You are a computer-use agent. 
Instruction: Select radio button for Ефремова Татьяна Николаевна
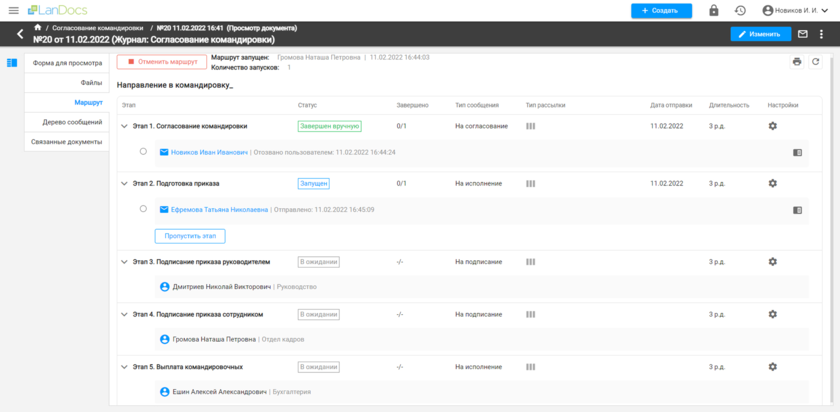[144, 210]
